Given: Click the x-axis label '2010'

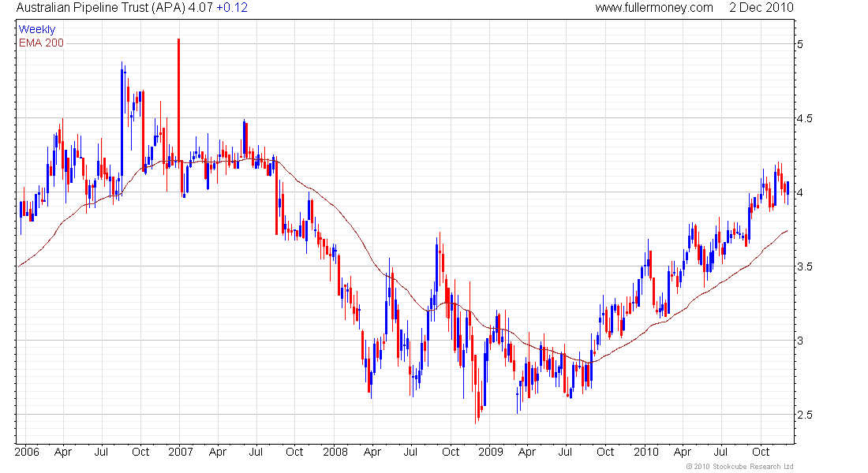Looking at the screenshot, I should click(x=646, y=452).
